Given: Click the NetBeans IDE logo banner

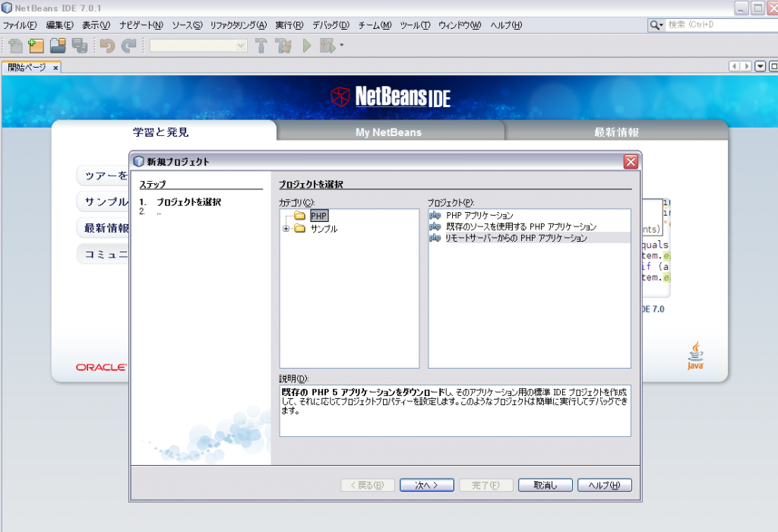Looking at the screenshot, I should 391,97.
